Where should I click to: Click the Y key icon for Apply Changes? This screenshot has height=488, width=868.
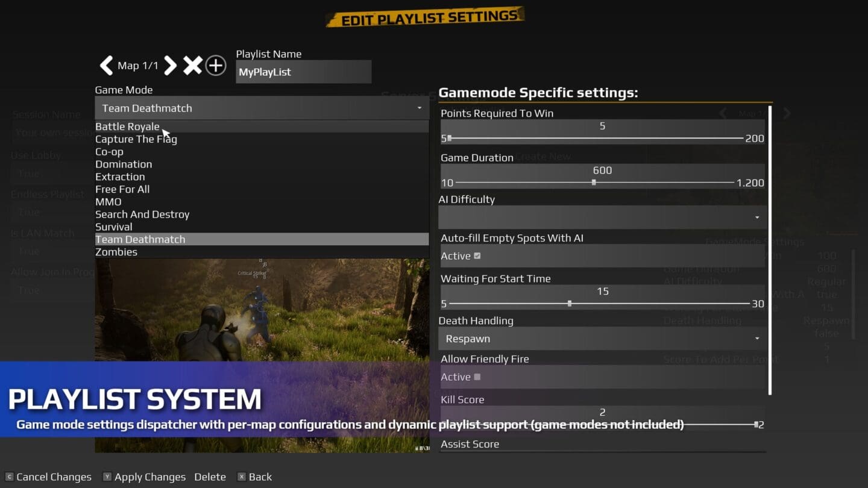tap(107, 477)
